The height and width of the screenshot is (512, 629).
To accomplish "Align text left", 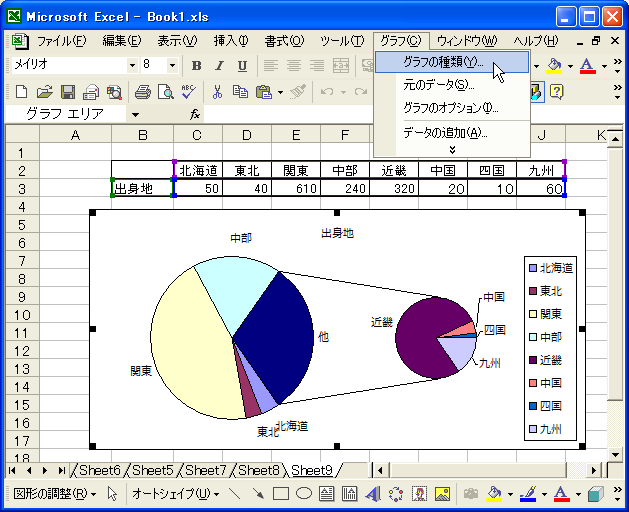I will [271, 65].
